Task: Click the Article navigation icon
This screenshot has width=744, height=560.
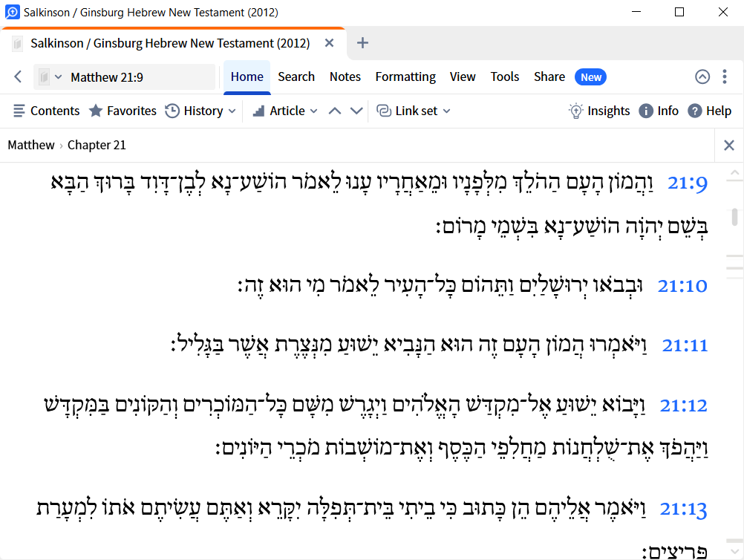Action: [x=258, y=111]
